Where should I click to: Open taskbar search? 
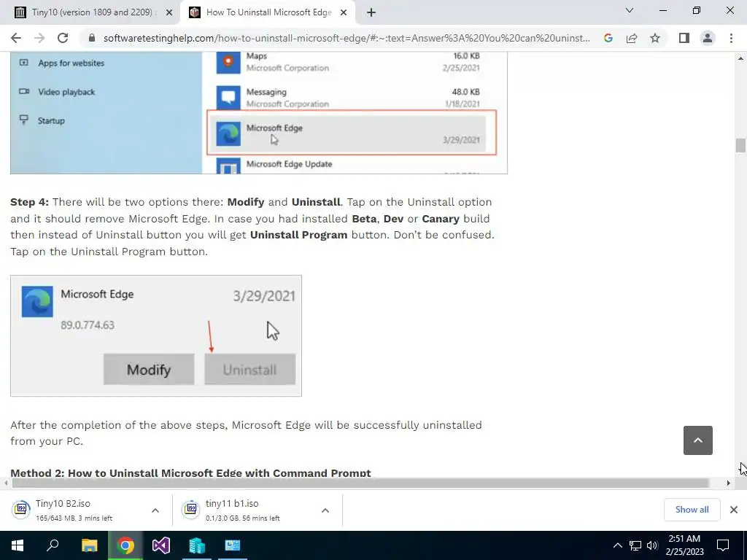pyautogui.click(x=53, y=545)
